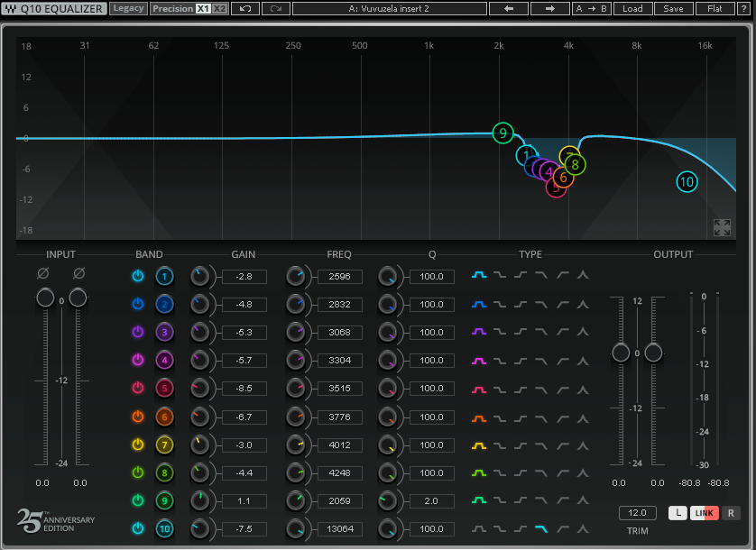This screenshot has height=550, width=756.
Task: Invert phase of left input channel
Action: click(x=43, y=273)
